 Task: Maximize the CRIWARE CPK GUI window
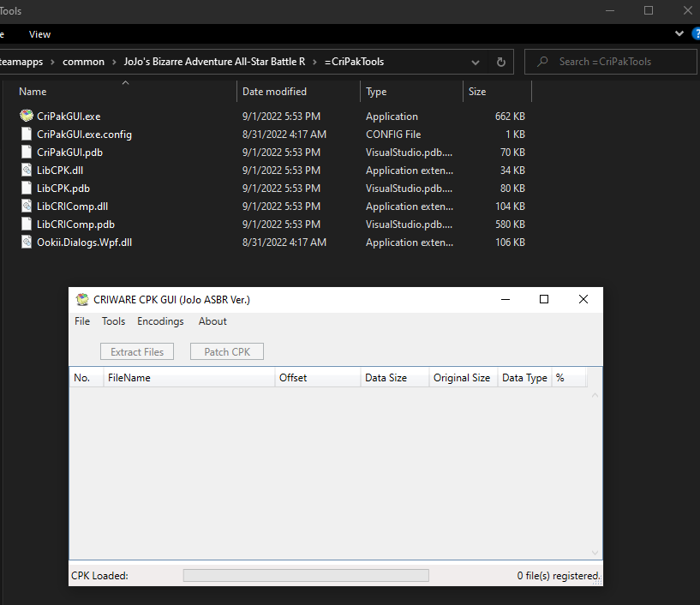pos(544,299)
